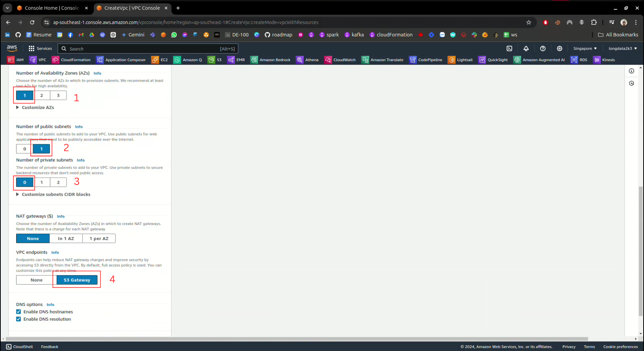Image resolution: width=644 pixels, height=351 pixels.
Task: Click the AWS support help icon
Action: pyautogui.click(x=543, y=48)
